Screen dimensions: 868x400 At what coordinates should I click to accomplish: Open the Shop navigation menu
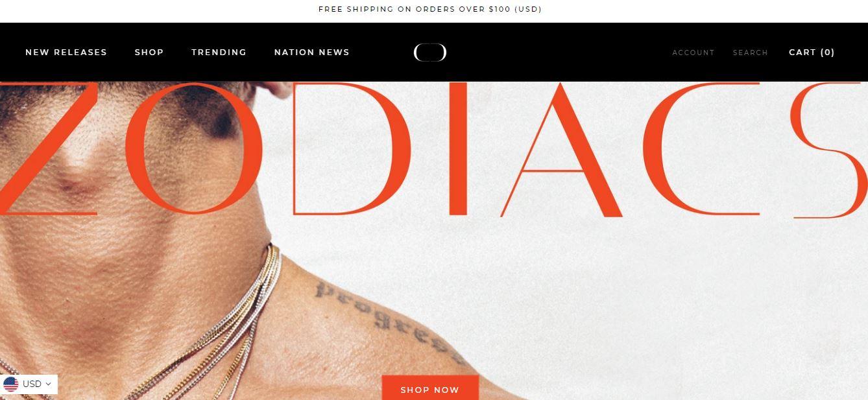[x=149, y=52]
